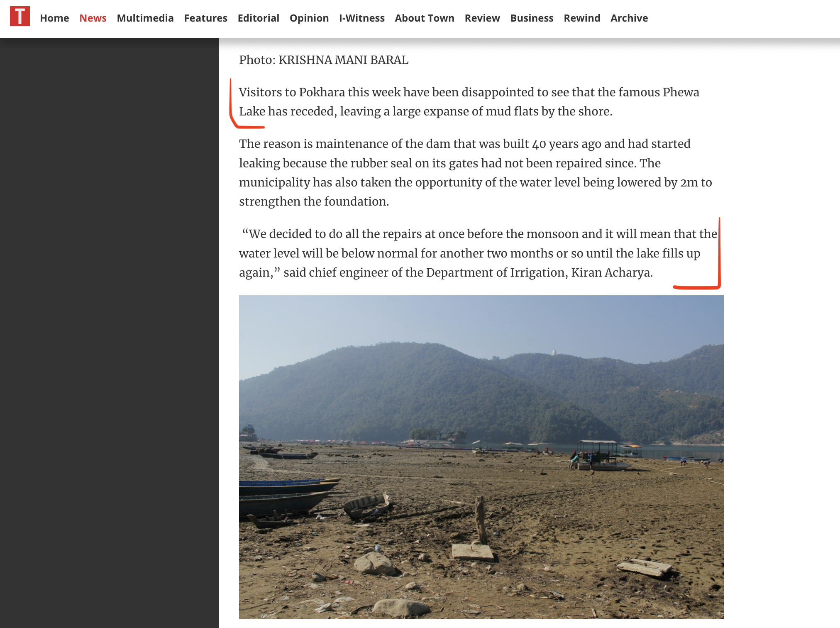This screenshot has width=840, height=628.
Task: Click the dark sidebar panel
Action: pos(110,333)
